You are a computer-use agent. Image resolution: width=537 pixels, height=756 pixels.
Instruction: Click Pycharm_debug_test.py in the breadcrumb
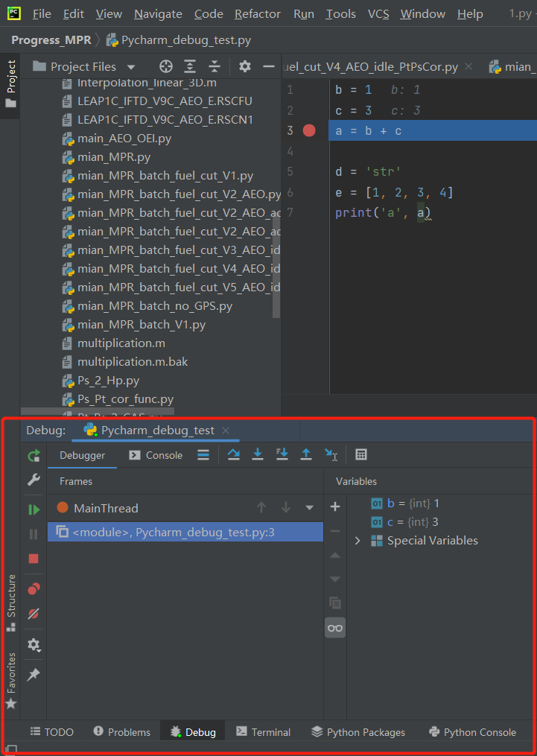click(x=179, y=40)
